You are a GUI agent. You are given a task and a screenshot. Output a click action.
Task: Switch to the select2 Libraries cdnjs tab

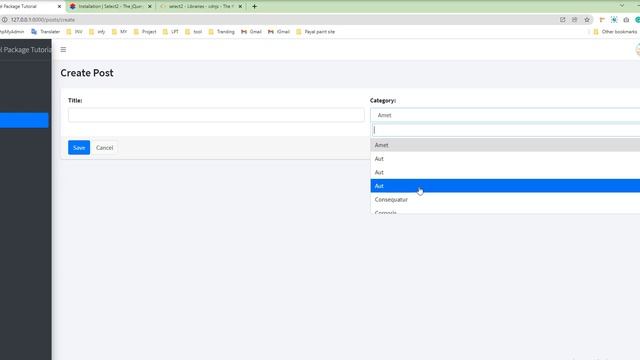[x=200, y=7]
